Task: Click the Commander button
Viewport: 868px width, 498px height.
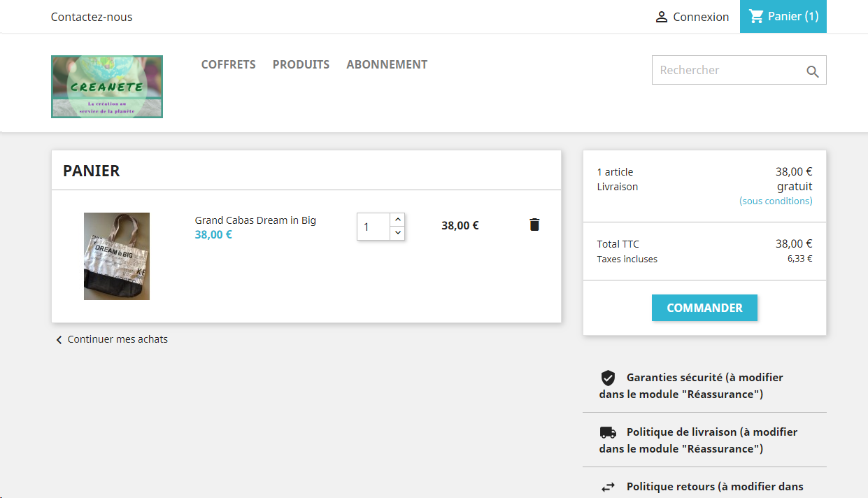Action: 704,308
